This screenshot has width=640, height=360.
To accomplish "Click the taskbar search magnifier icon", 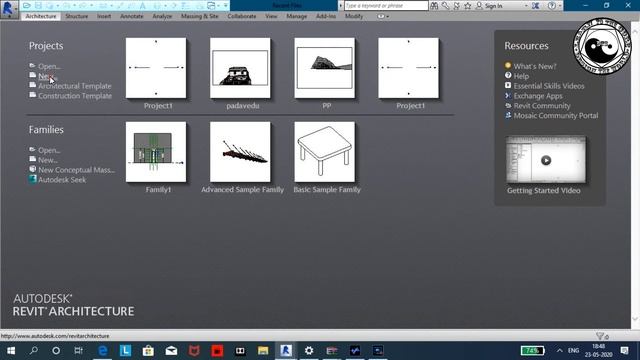I will (x=34, y=351).
